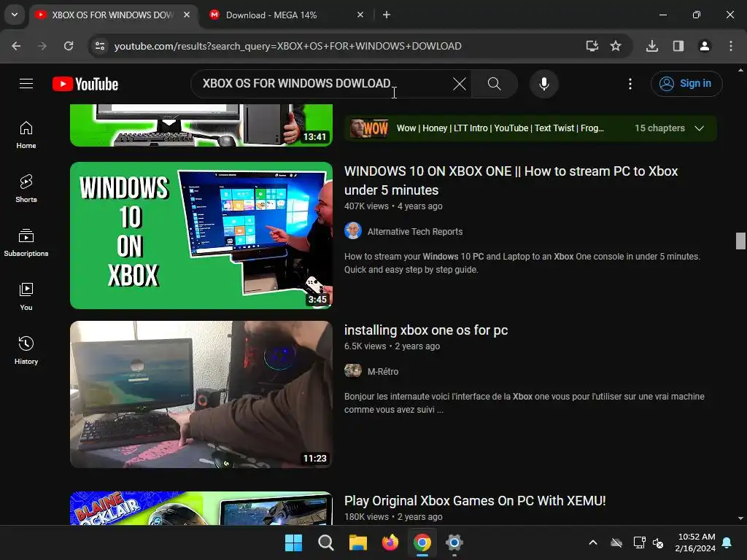Visit Alternative Tech Reports channel
The height and width of the screenshot is (560, 747).
coord(414,231)
